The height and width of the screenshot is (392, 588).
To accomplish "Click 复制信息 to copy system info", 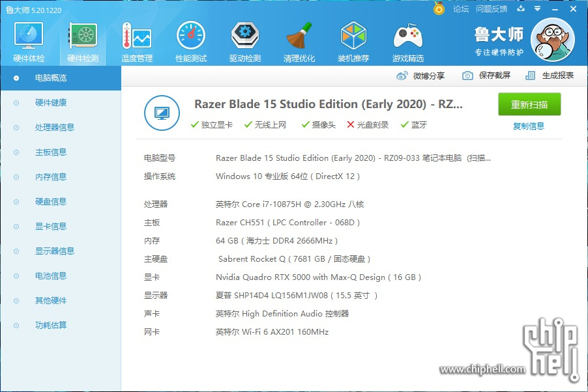I will (x=529, y=125).
